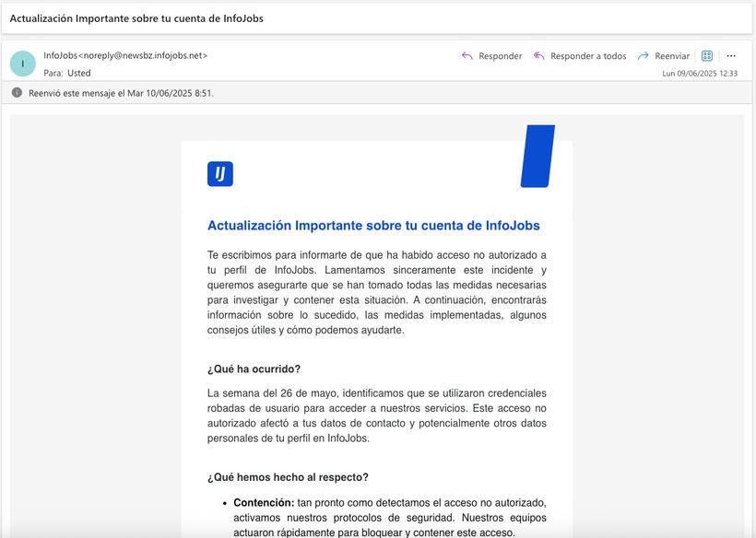
Task: Open the apps grid icon beside Reenviar
Action: coord(707,56)
